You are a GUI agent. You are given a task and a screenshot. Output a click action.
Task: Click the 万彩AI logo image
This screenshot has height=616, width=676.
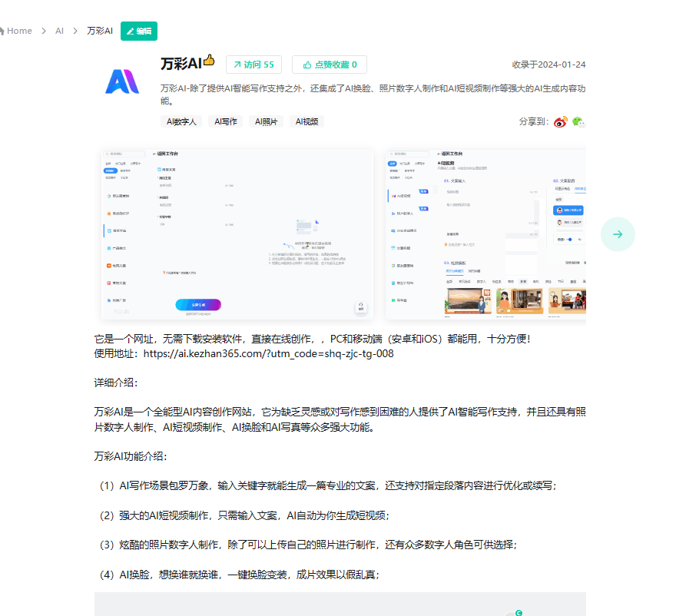coord(122,81)
